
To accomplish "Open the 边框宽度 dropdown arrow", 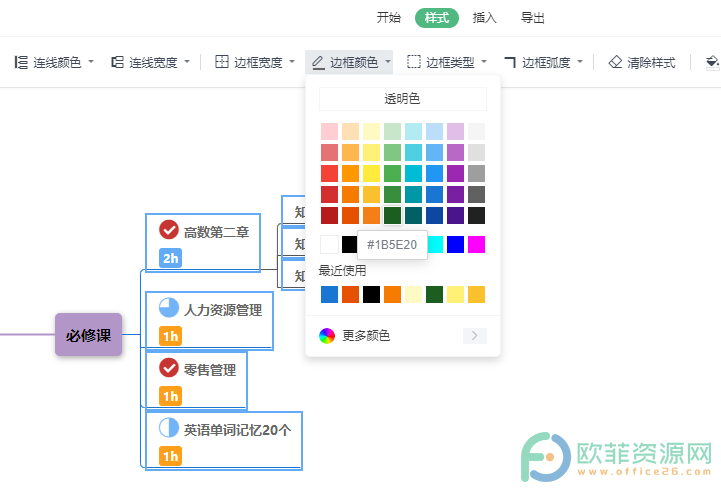I will [292, 62].
